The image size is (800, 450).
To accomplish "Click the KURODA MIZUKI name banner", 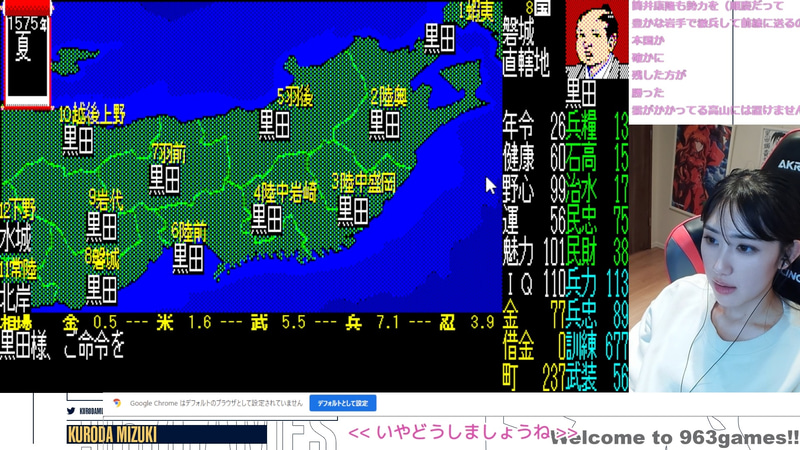I will 166,434.
